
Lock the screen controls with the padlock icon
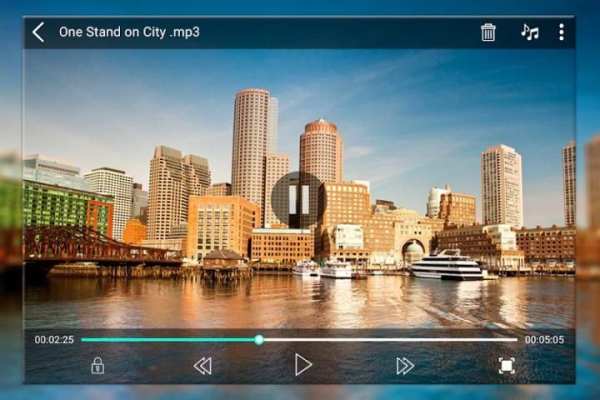coord(98,366)
